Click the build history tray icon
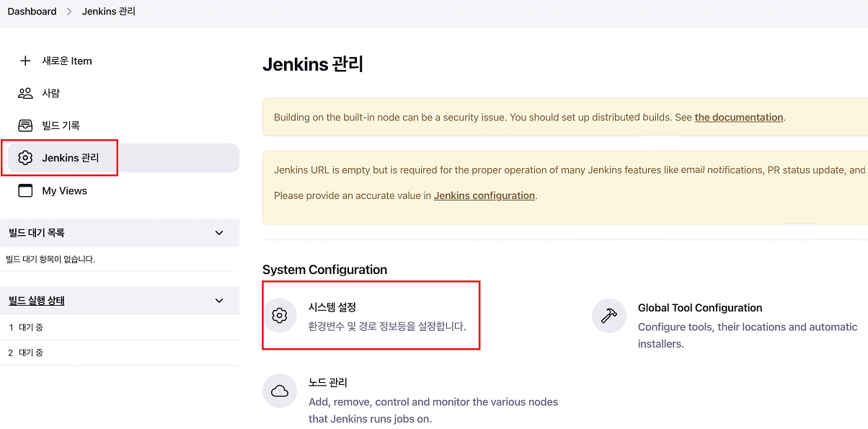The height and width of the screenshot is (429, 868). coord(25,125)
